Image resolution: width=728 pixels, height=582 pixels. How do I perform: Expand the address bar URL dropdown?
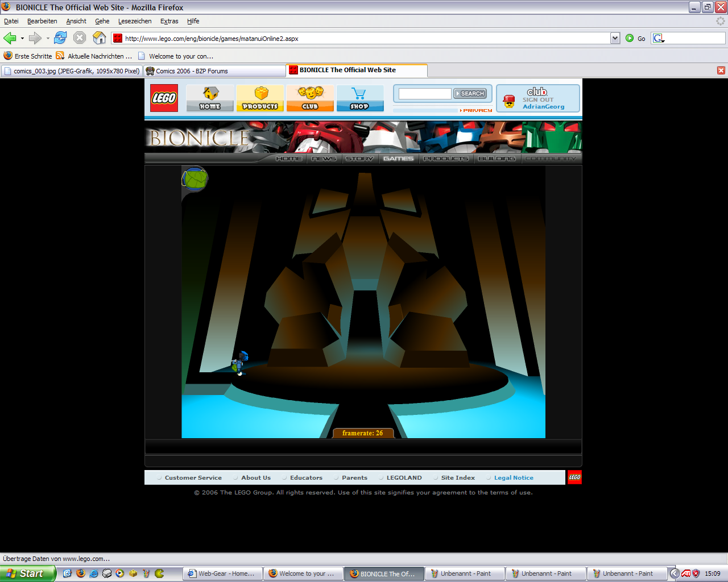pyautogui.click(x=615, y=38)
